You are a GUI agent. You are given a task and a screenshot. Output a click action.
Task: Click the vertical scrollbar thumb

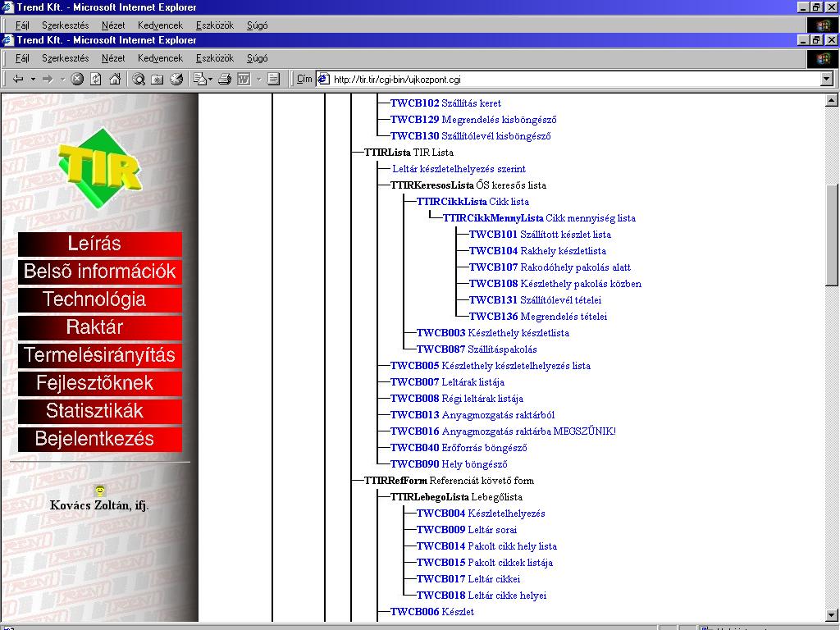[832, 235]
